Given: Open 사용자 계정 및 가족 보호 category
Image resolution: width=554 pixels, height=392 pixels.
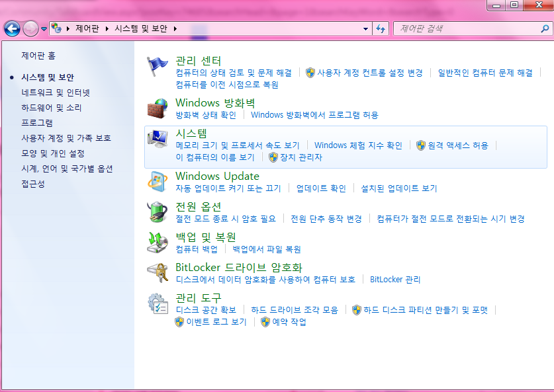Looking at the screenshot, I should click(66, 138).
